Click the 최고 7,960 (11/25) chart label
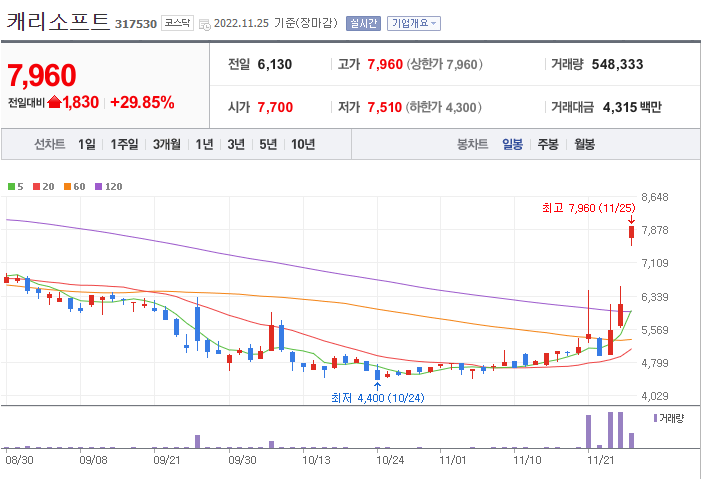This screenshot has width=701, height=479. click(x=588, y=208)
